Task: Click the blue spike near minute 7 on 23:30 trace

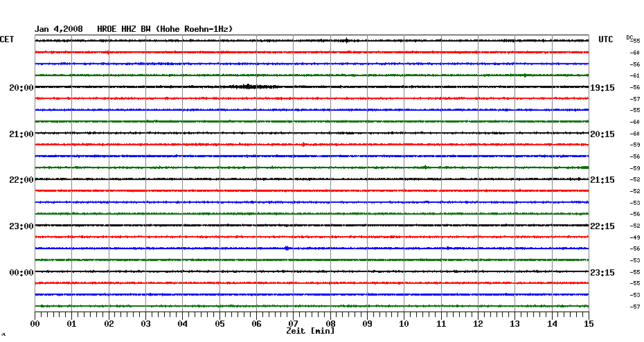Action: point(287,248)
